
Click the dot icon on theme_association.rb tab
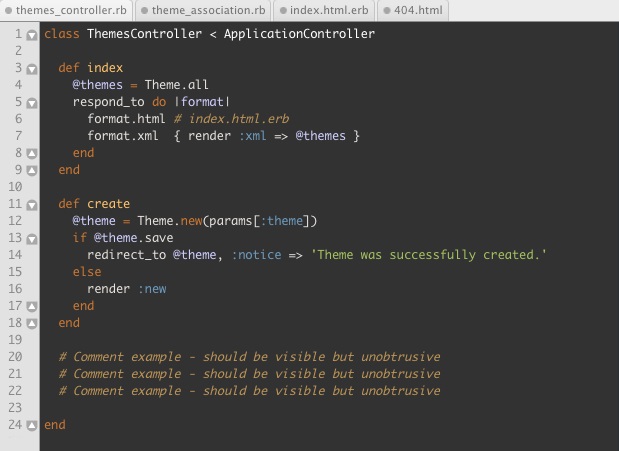pyautogui.click(x=144, y=11)
